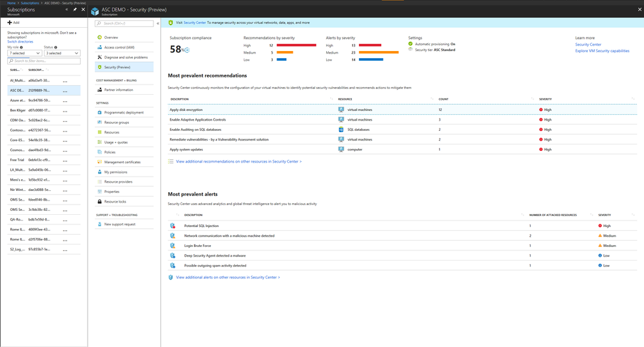Select the Security (Preview) menu item

(x=124, y=67)
